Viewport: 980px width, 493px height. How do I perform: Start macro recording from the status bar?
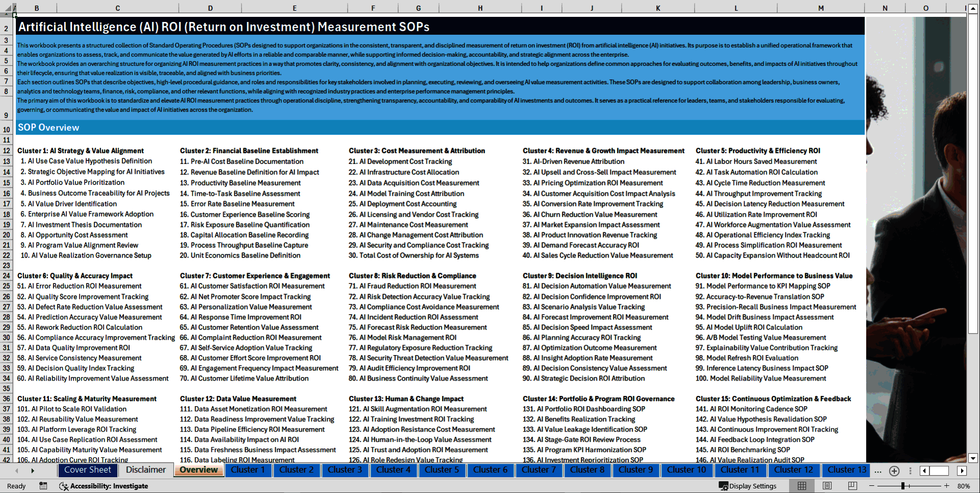tap(43, 486)
